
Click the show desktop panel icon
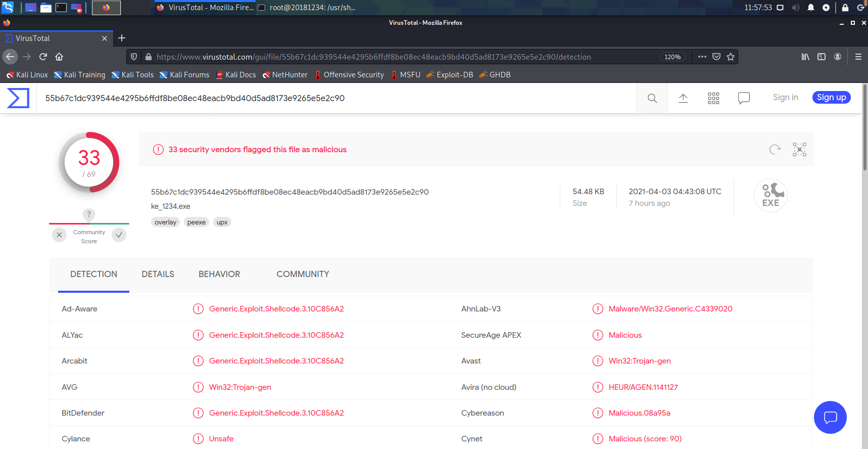31,8
